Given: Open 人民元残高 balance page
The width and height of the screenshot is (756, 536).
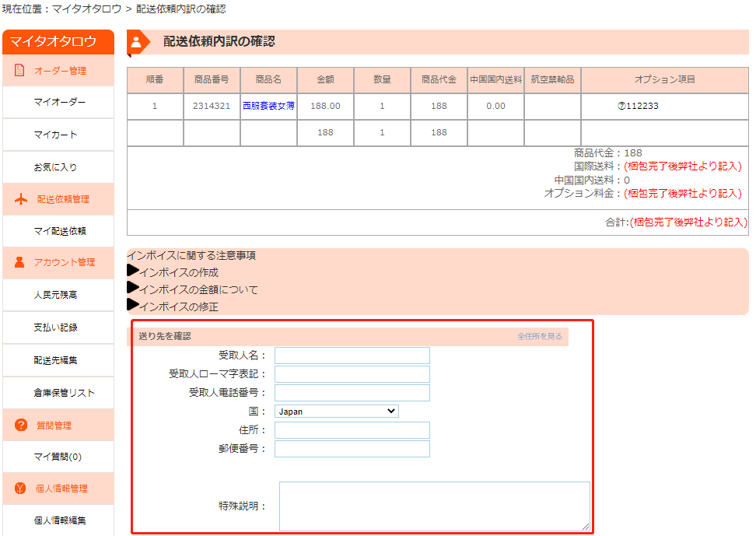Looking at the screenshot, I should pos(55,295).
